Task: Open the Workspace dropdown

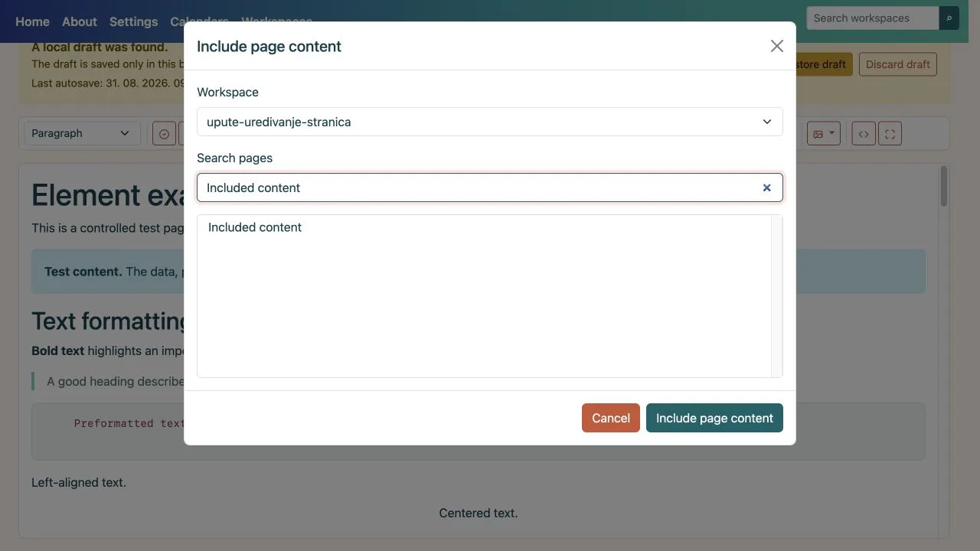Action: tap(490, 122)
